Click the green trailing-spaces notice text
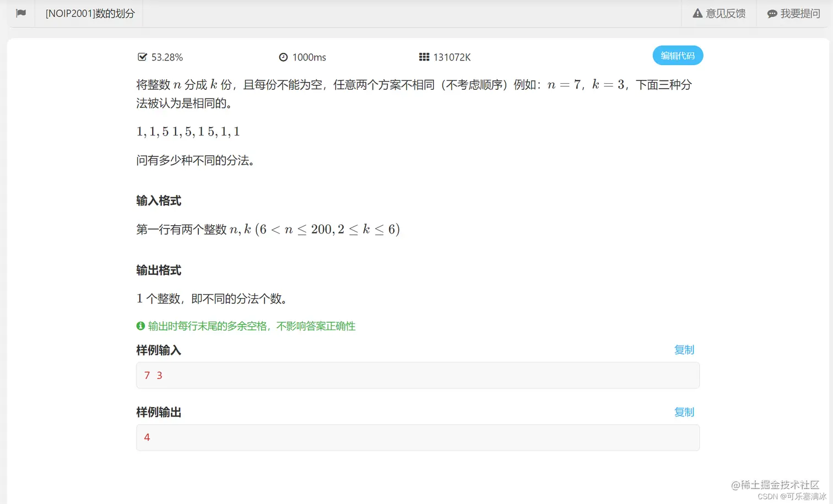This screenshot has width=833, height=504. click(x=251, y=326)
